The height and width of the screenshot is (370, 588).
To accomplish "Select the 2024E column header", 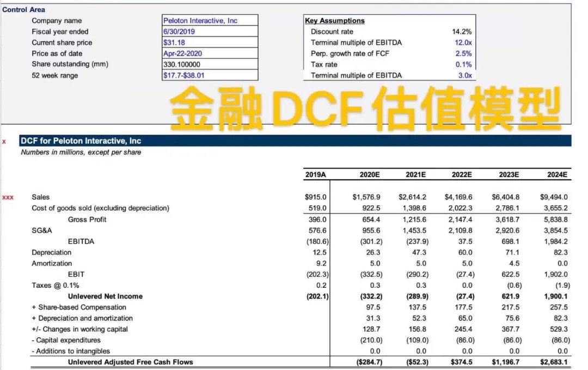I will coord(557,174).
